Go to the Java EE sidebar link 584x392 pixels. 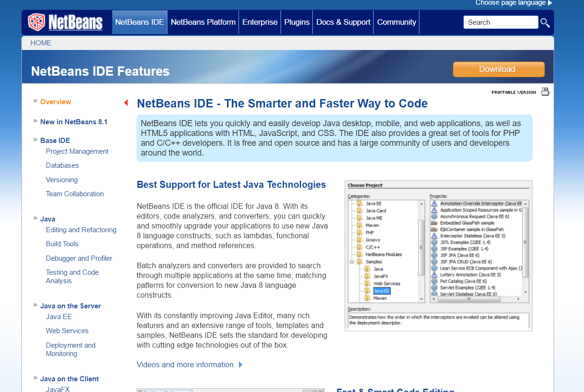[x=59, y=317]
